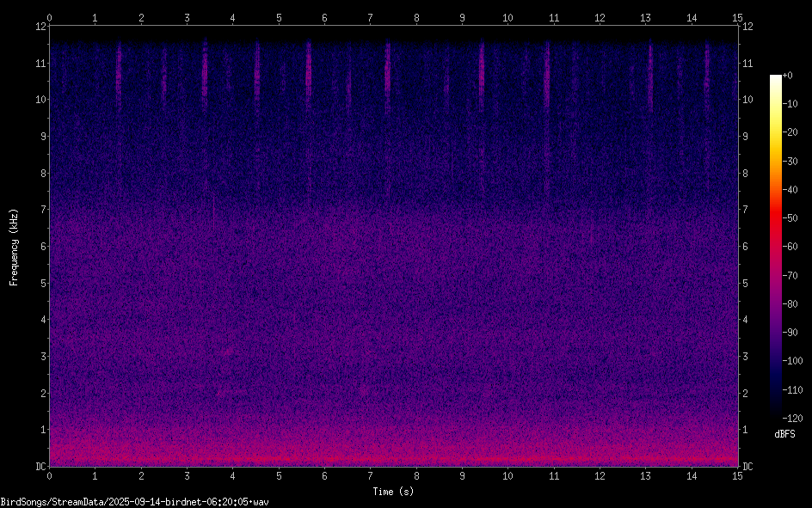Click the "DC" label on the left frequency axis
Viewport: 812px width, 508px height.
click(x=40, y=467)
